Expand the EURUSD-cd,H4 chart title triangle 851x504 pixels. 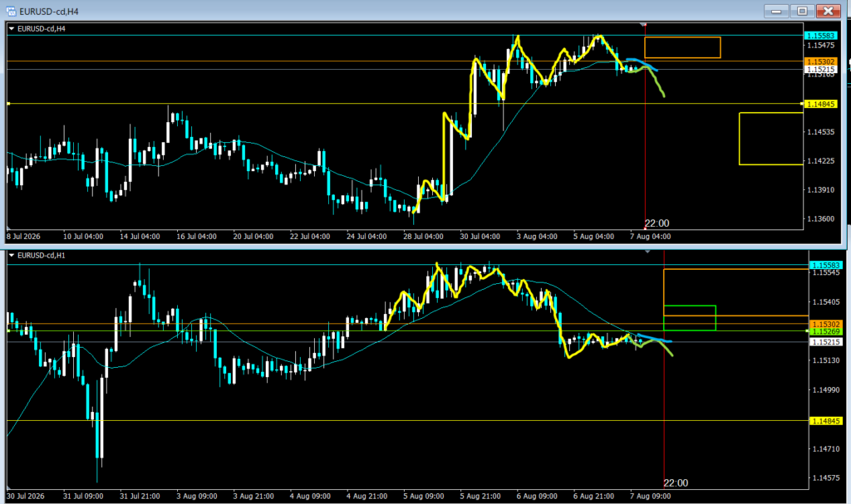12,29
